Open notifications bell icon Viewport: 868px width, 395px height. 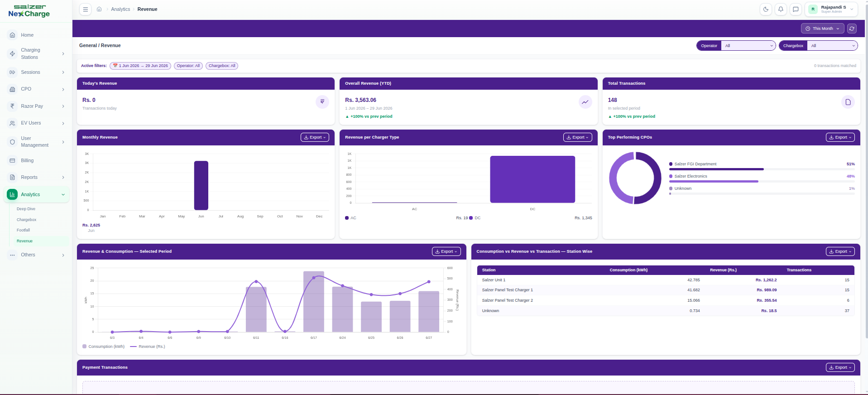(x=781, y=9)
